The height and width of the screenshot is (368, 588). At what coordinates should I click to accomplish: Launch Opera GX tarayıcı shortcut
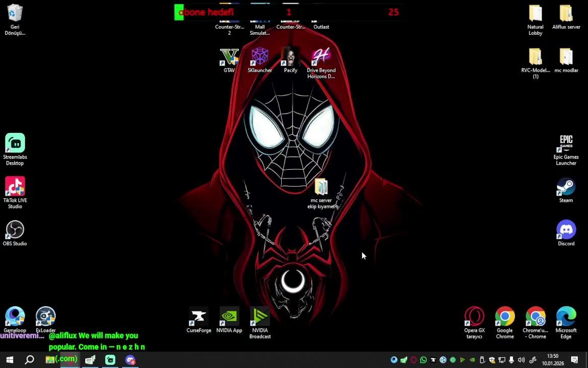pyautogui.click(x=474, y=323)
